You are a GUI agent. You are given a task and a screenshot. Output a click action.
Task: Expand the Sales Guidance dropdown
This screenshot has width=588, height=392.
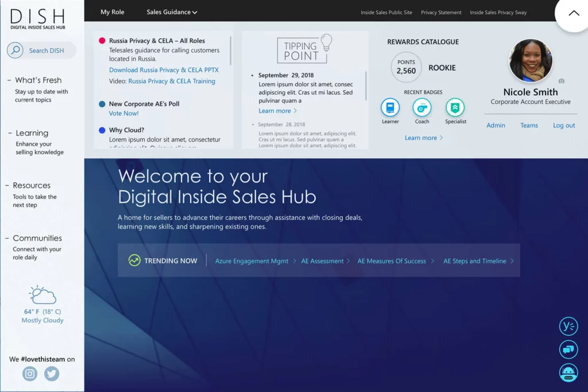172,12
